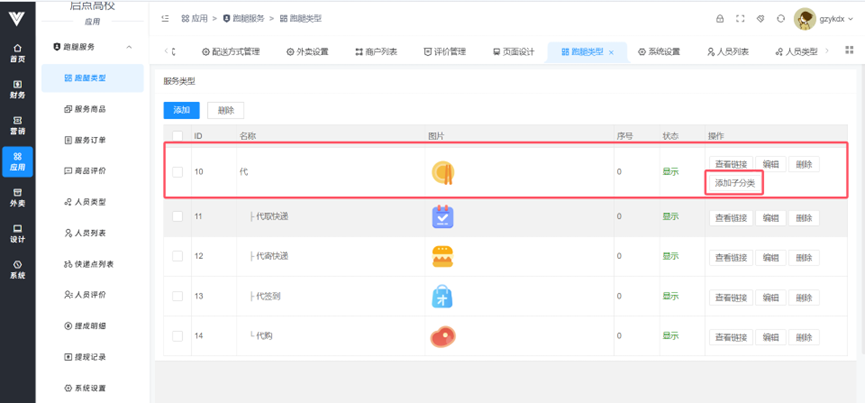Open the 设计 design sidebar icon
Viewport: 865px width, 403px height.
click(x=17, y=232)
